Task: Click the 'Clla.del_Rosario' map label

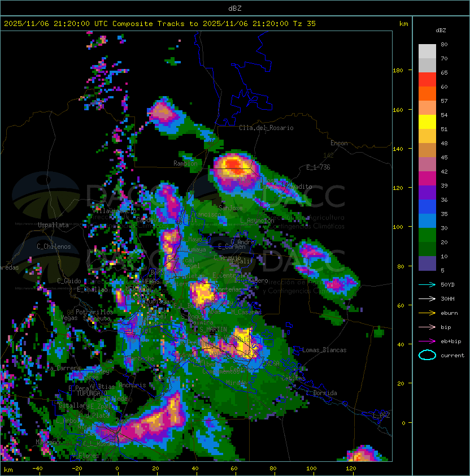Action: [x=266, y=128]
